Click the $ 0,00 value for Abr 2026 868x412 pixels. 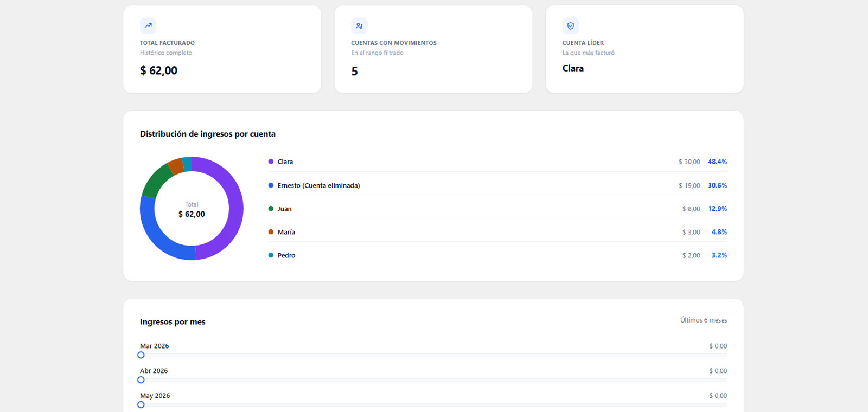pyautogui.click(x=718, y=371)
